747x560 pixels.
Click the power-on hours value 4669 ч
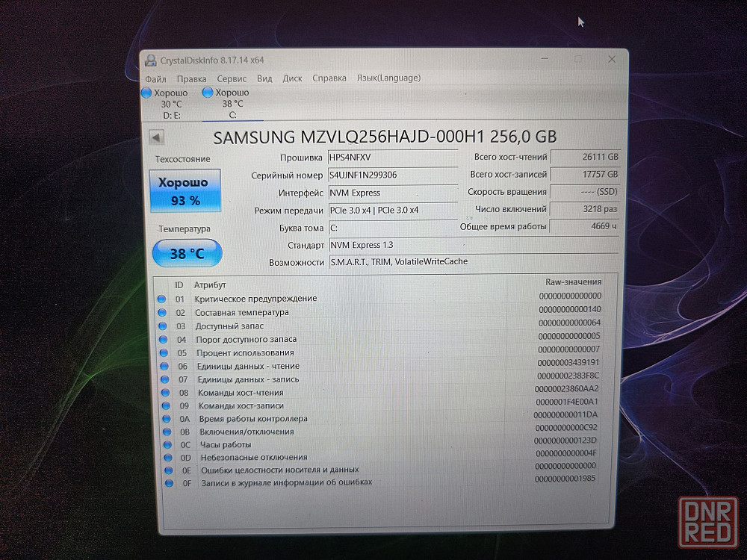(584, 226)
